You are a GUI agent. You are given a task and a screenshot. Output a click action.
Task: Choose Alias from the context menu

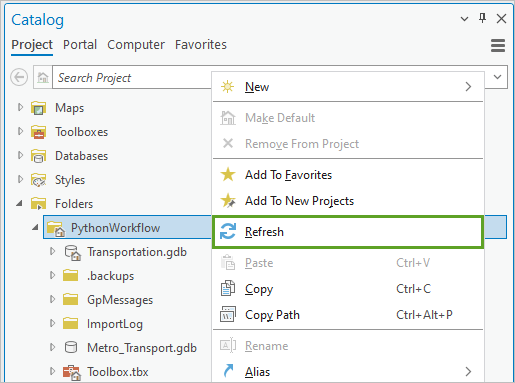coord(348,371)
